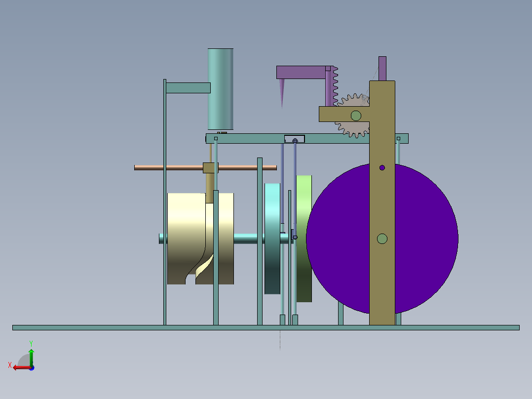
Task: Select the purple toothed rack
Action: pos(334,86)
